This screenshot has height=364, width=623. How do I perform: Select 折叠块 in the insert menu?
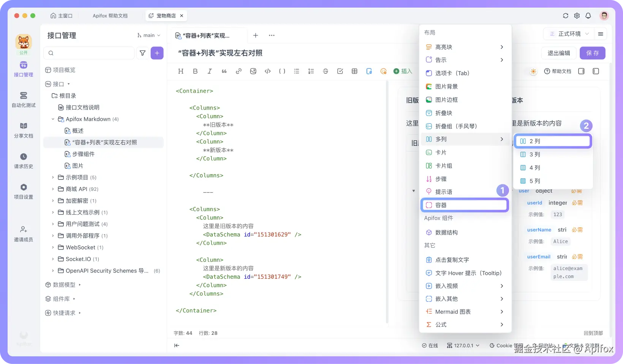point(465,113)
